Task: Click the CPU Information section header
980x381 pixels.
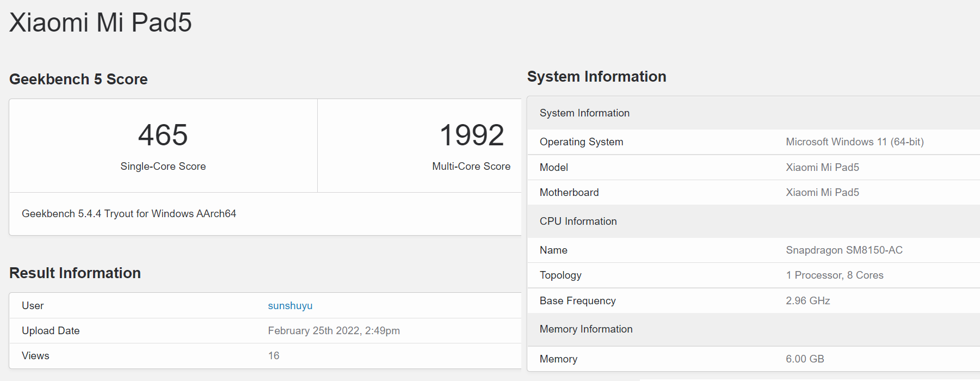Action: (x=578, y=222)
